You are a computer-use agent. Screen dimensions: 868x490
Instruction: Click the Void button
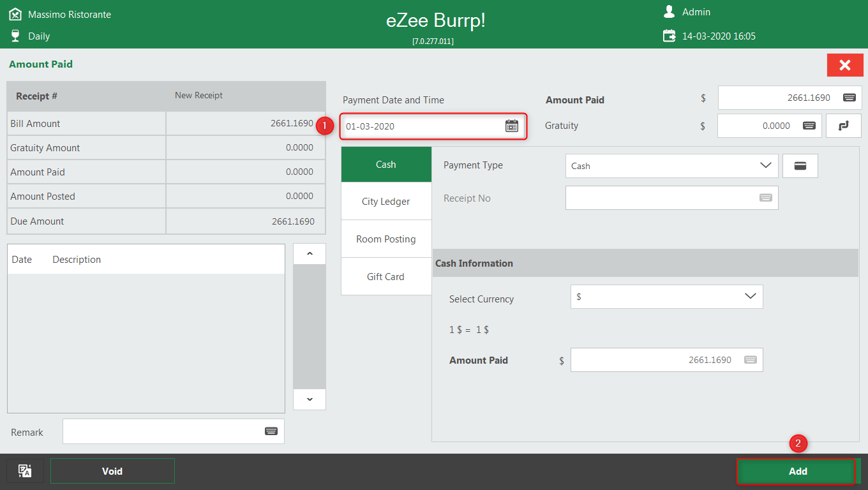[x=112, y=471]
